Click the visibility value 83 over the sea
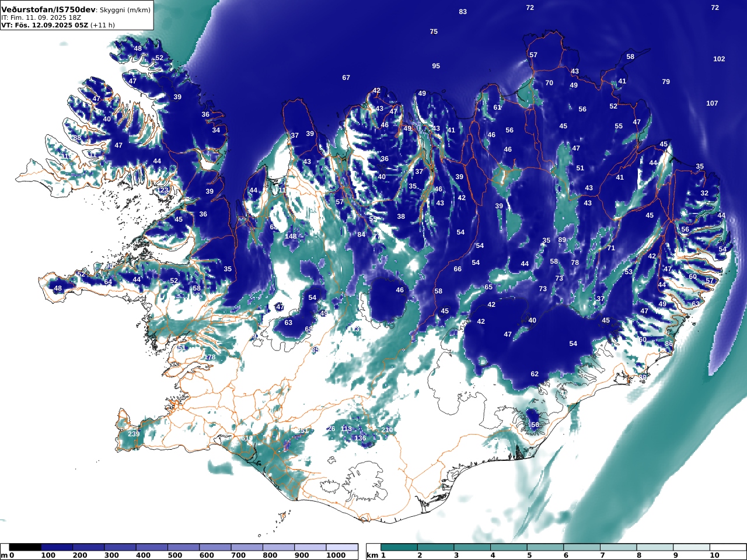This screenshot has width=747, height=560. (x=463, y=12)
